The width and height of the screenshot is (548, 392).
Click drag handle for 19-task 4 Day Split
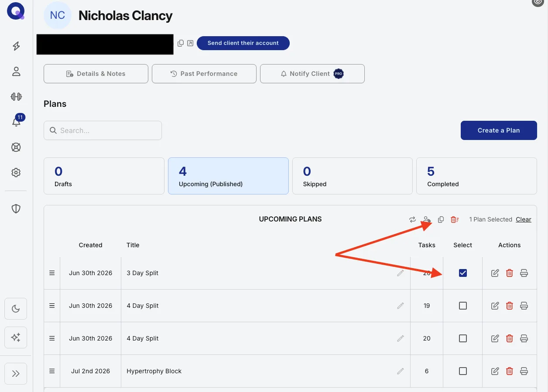click(x=52, y=306)
